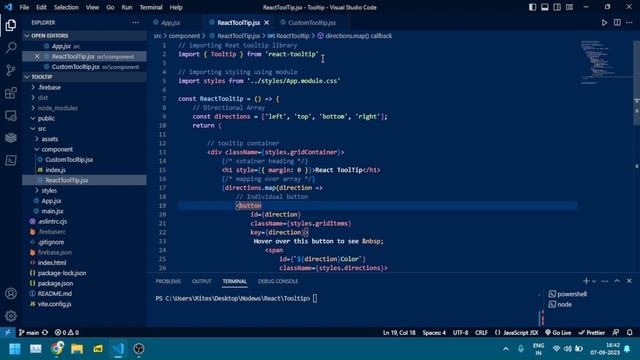Open Windows Start menu
Screen dimensions: 640x360
[x=15, y=349]
